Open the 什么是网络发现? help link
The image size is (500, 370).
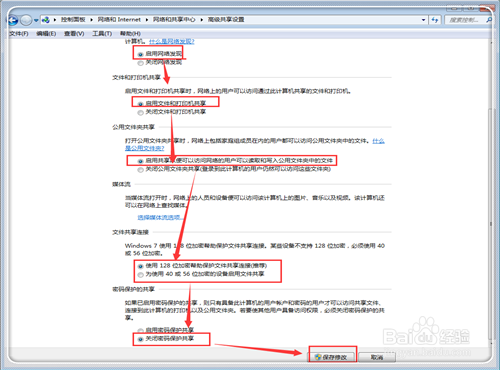coord(172,41)
